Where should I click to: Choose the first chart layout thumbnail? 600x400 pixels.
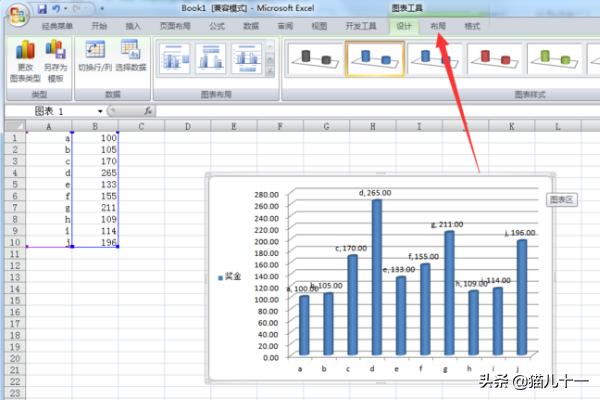tap(175, 59)
